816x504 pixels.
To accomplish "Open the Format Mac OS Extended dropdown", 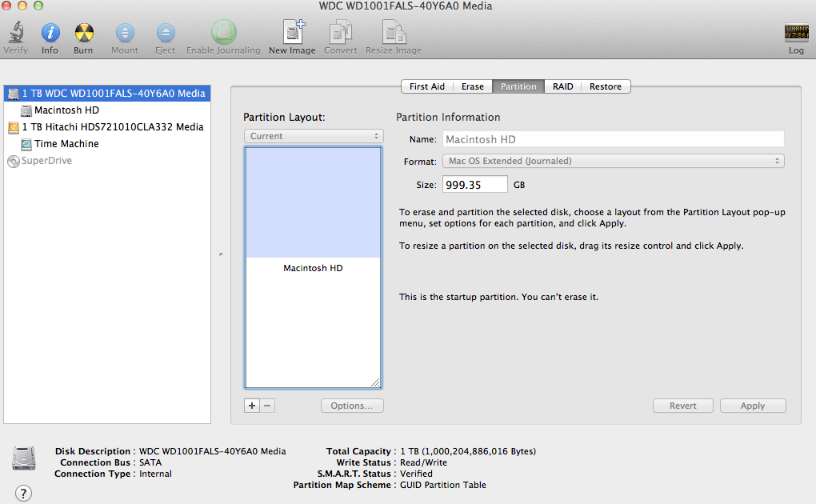I will click(x=613, y=161).
